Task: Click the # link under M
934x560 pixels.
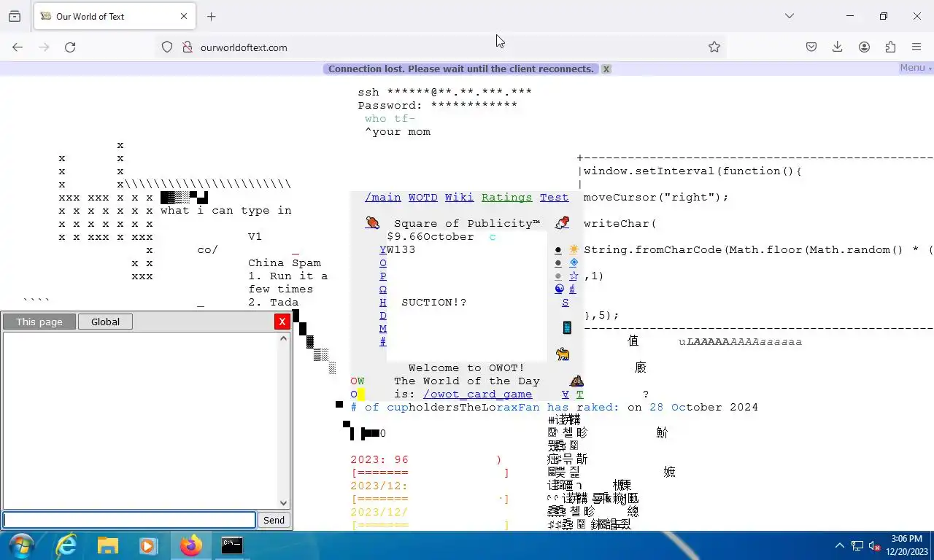Action: [x=383, y=341]
